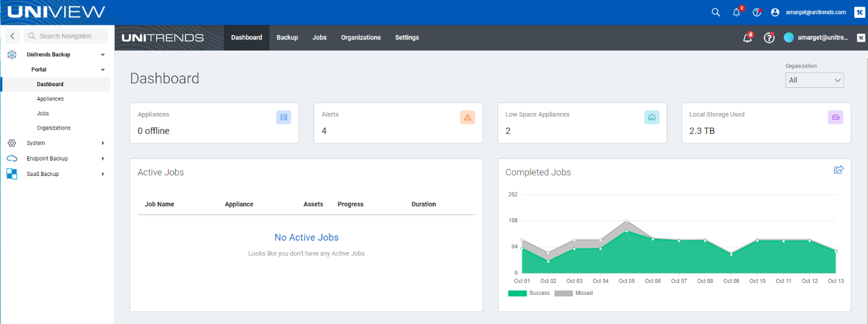Sort by Duration column header

(x=424, y=205)
